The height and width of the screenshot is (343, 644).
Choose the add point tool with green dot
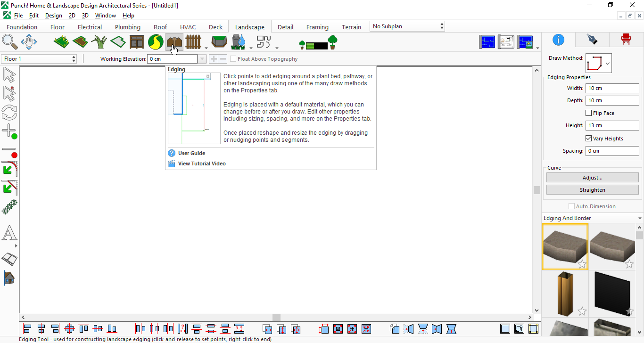click(9, 131)
